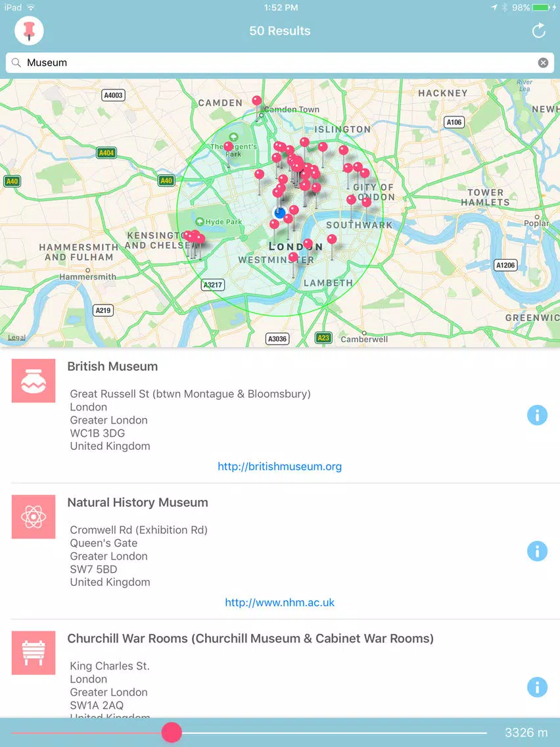
Task: Tap the A4003 road badge on map
Action: (x=113, y=95)
